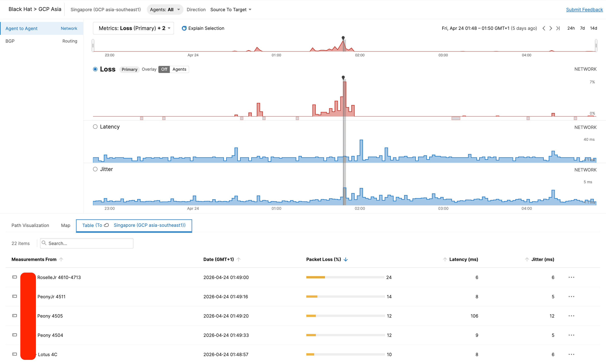Jump to latest time interval arrow
The image size is (606, 364).
click(x=558, y=28)
